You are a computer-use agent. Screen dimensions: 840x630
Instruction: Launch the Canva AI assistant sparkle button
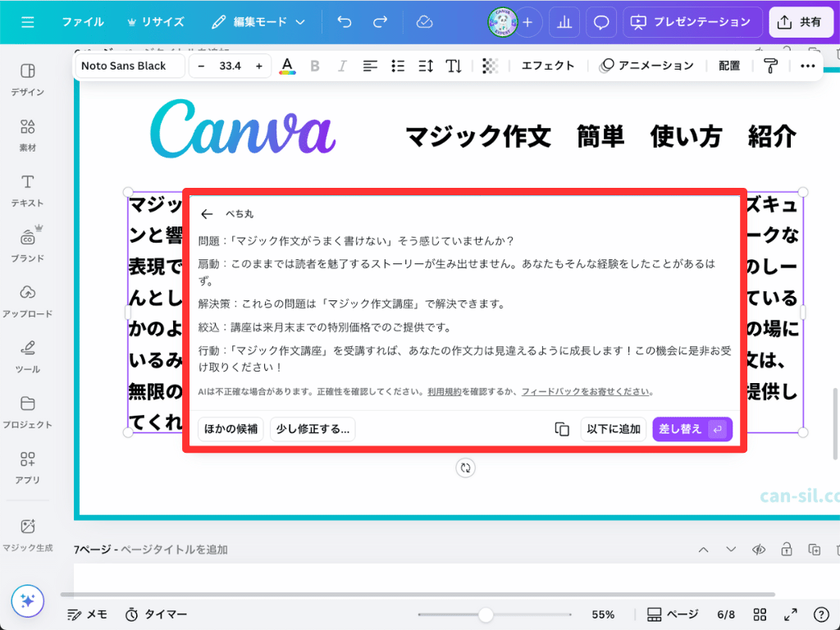tap(27, 600)
